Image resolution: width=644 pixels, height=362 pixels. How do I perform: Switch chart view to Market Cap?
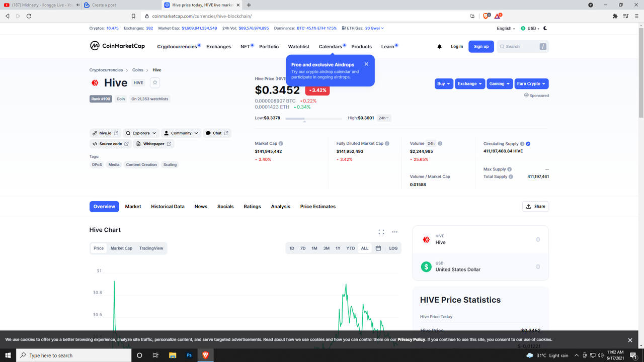121,248
